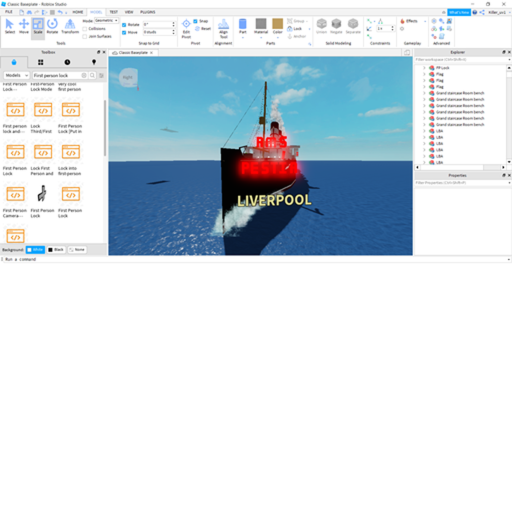Open the Edit Pivot tool
This screenshot has width=512, height=512.
[186, 29]
